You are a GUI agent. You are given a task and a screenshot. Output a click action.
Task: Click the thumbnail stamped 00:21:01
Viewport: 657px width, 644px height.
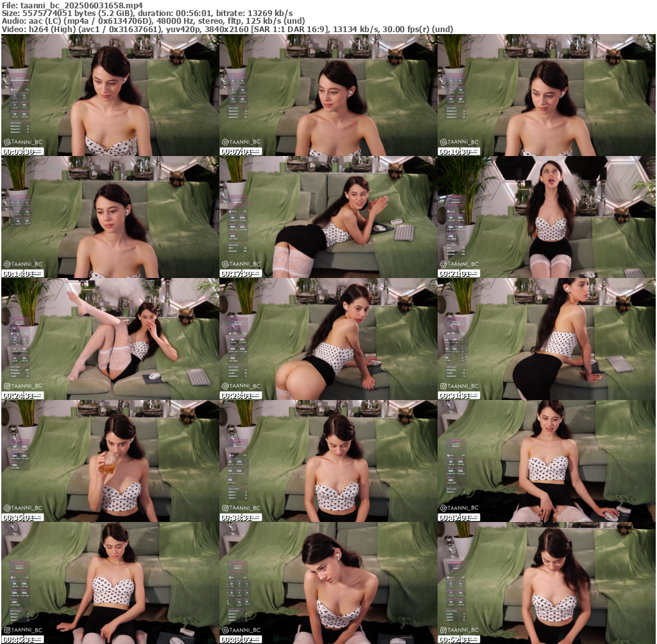(x=547, y=217)
